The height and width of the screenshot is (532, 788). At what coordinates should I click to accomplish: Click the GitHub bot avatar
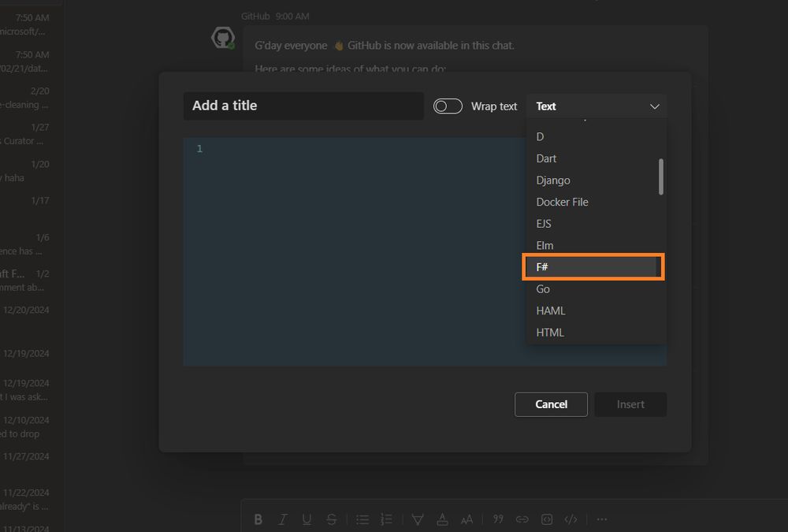pos(223,38)
